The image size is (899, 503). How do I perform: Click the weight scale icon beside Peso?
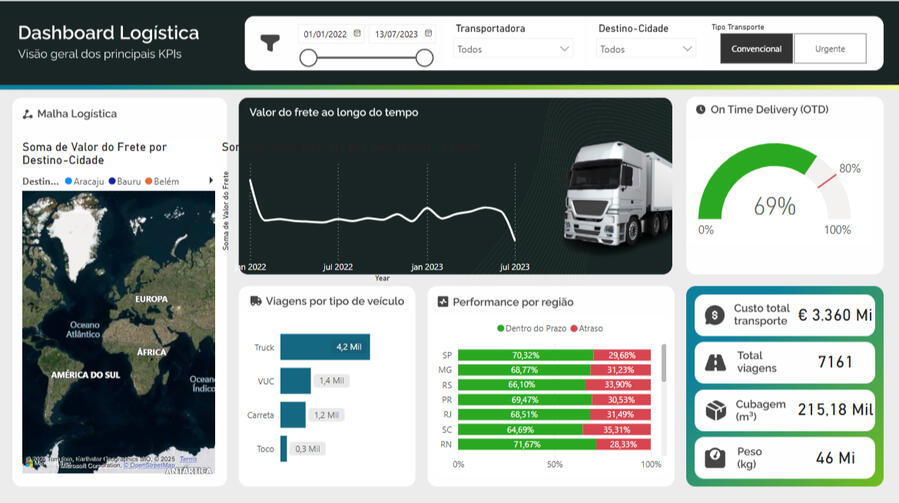[714, 457]
